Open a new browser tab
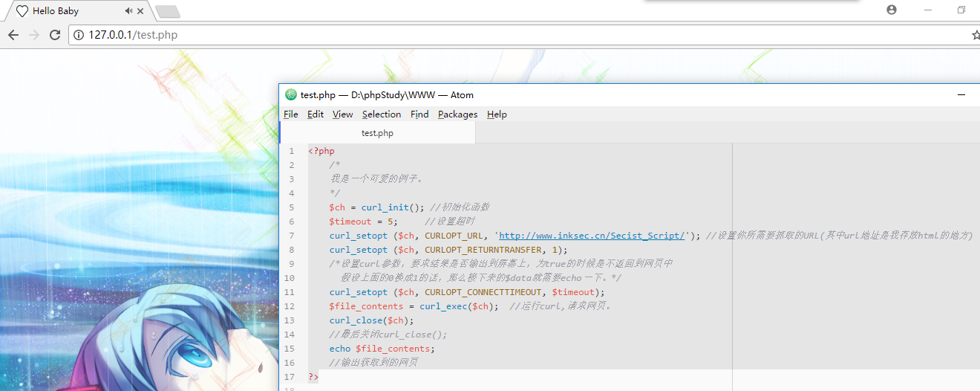Screen dimensions: 980x391 pyautogui.click(x=167, y=11)
